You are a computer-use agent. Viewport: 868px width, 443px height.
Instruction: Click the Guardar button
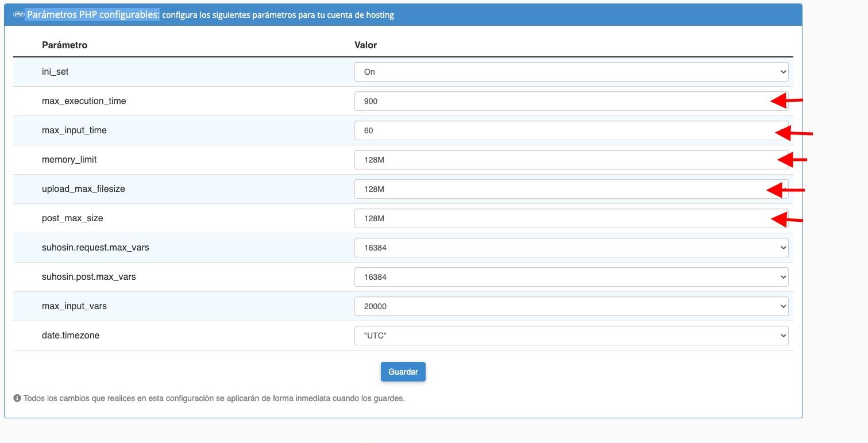click(x=403, y=372)
